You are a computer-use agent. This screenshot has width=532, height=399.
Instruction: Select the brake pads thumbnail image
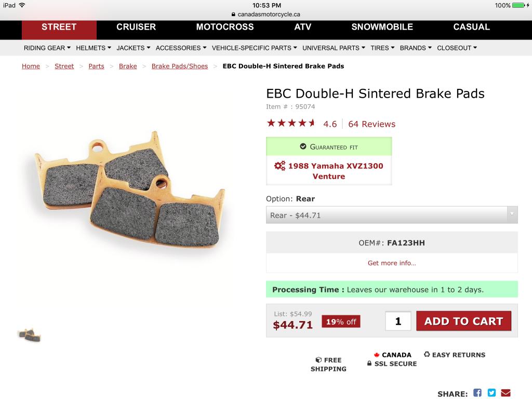(30, 335)
